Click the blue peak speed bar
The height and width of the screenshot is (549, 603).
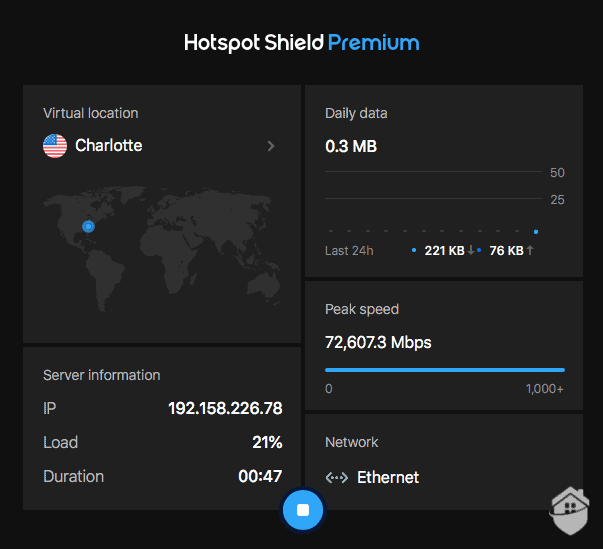[445, 370]
